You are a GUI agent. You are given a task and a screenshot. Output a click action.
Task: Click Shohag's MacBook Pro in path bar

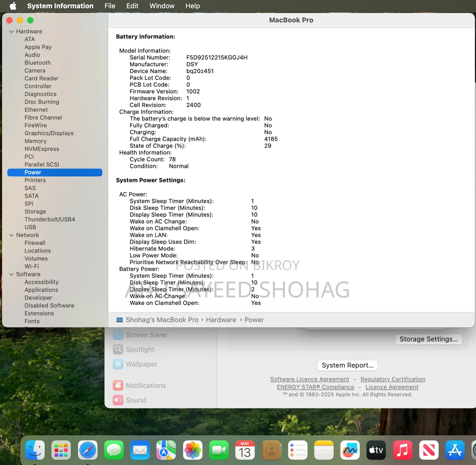162,320
